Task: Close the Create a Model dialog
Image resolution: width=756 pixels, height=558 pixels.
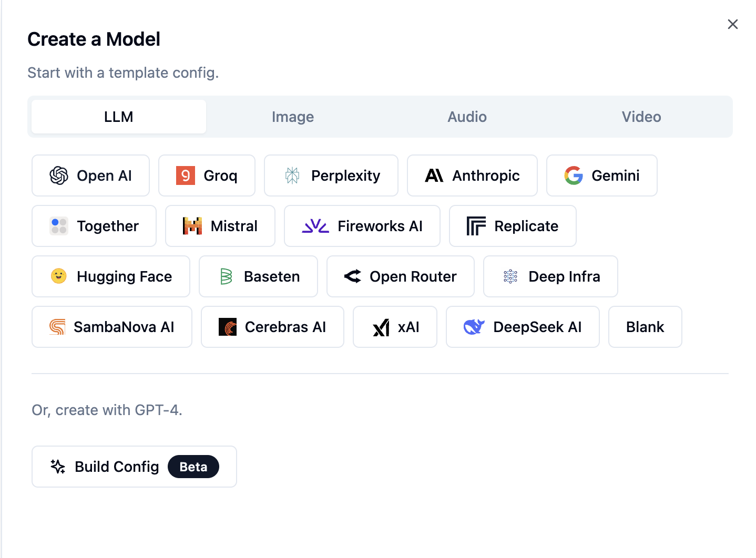Action: (x=733, y=24)
